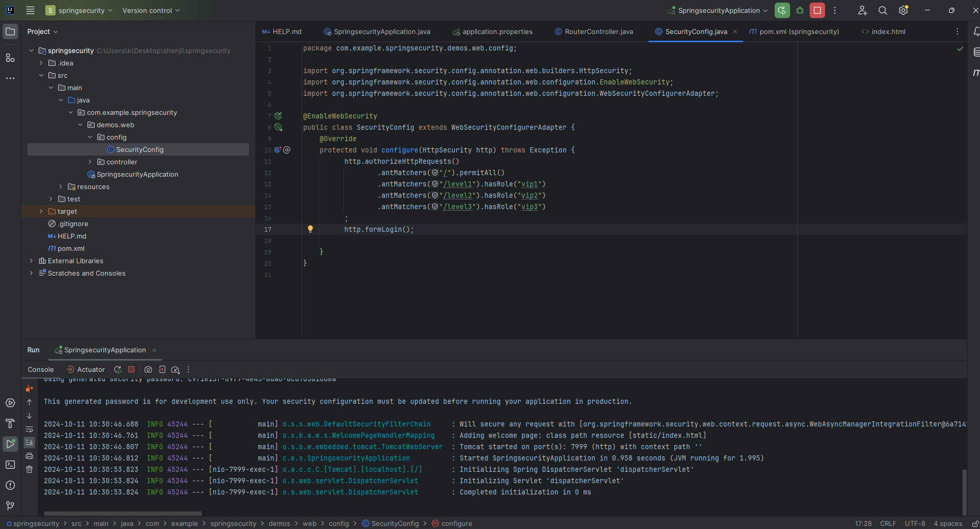
Task: Expand the resources folder
Action: click(x=61, y=186)
